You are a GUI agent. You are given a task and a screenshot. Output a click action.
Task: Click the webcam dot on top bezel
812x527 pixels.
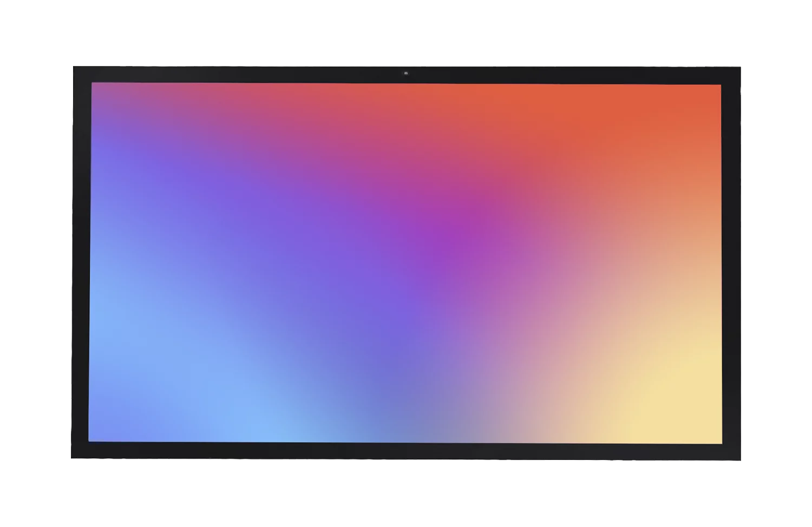404,73
